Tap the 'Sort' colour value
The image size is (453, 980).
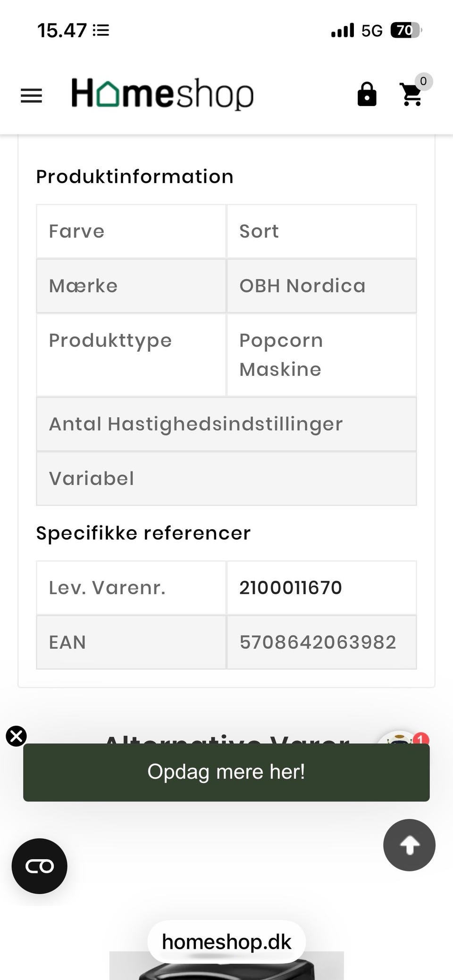tap(259, 231)
